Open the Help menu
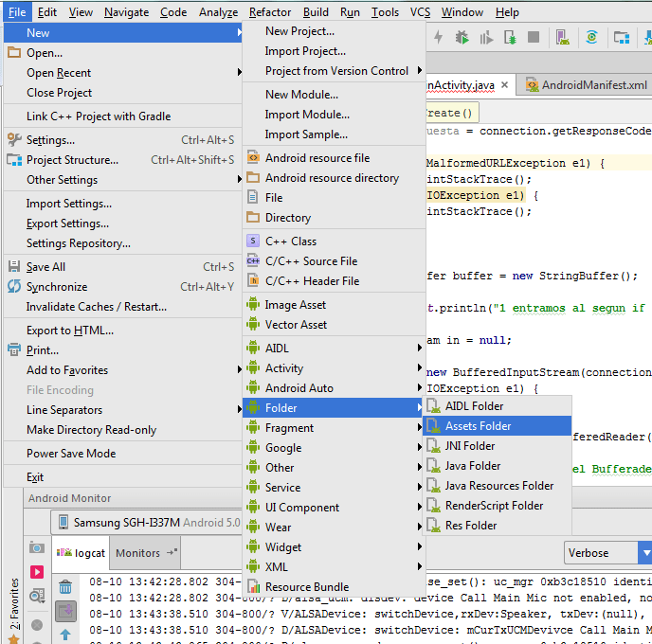Screen dimensions: 652x644 507,12
